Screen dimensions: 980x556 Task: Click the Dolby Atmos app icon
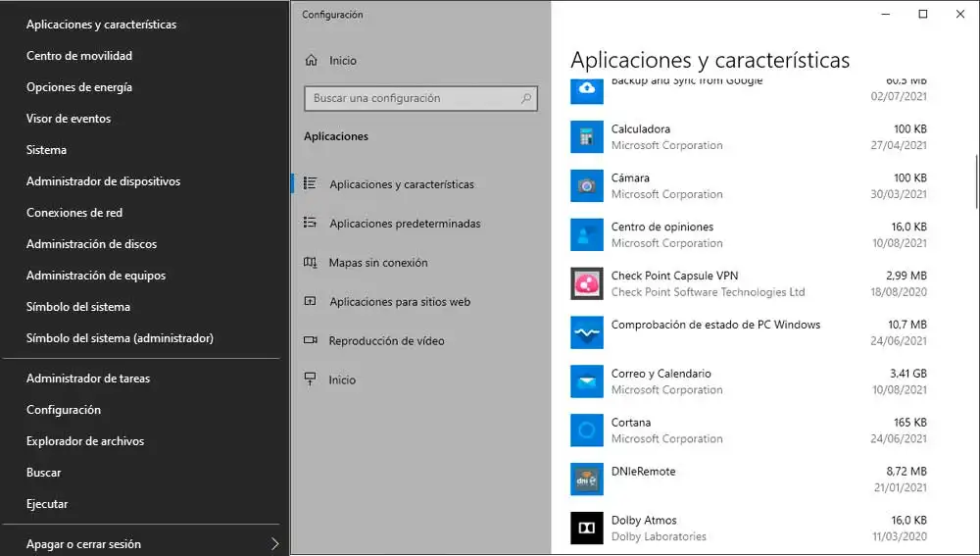[x=586, y=528]
